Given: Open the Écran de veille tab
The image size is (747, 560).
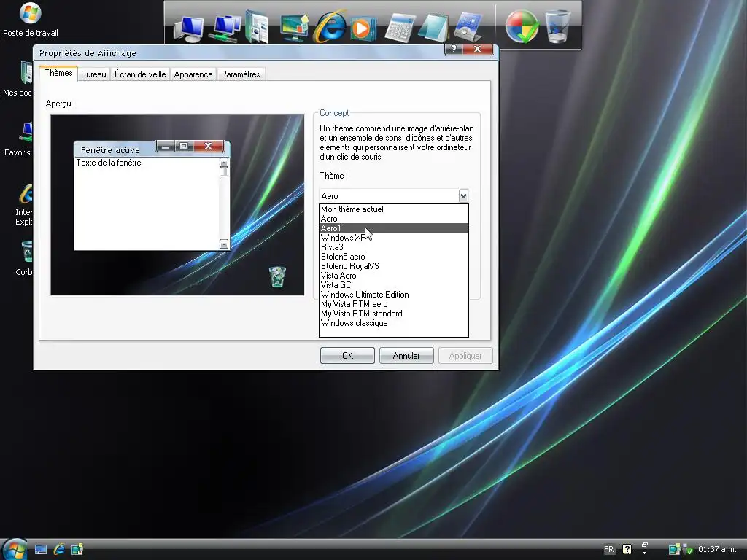Looking at the screenshot, I should (140, 74).
